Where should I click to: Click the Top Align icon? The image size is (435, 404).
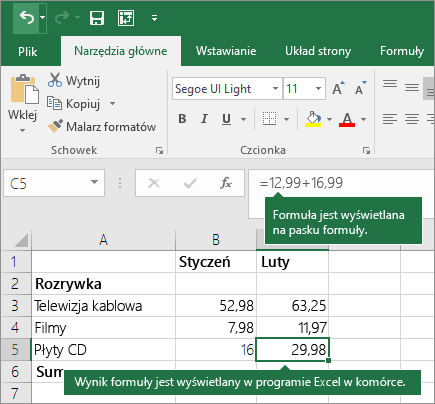(390, 84)
